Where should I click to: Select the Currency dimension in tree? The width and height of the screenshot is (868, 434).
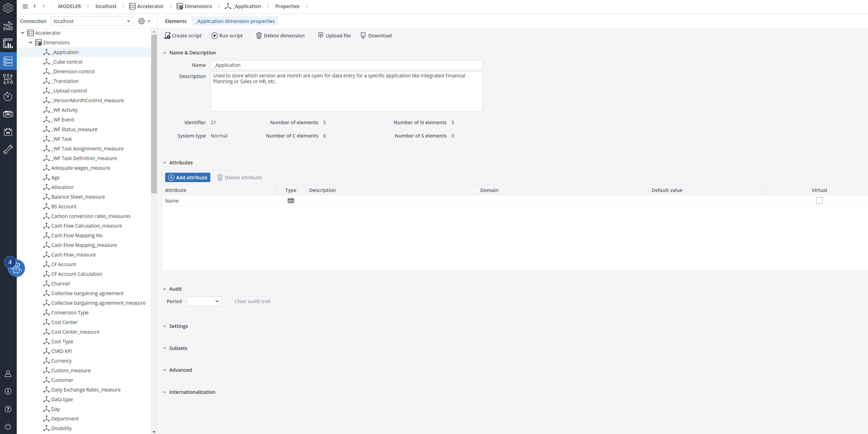(61, 361)
